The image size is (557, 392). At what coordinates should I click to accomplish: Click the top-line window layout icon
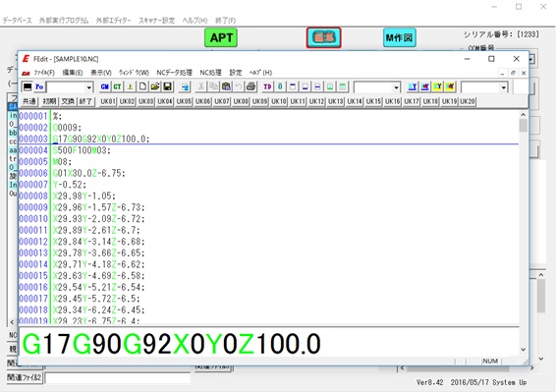coord(293,86)
